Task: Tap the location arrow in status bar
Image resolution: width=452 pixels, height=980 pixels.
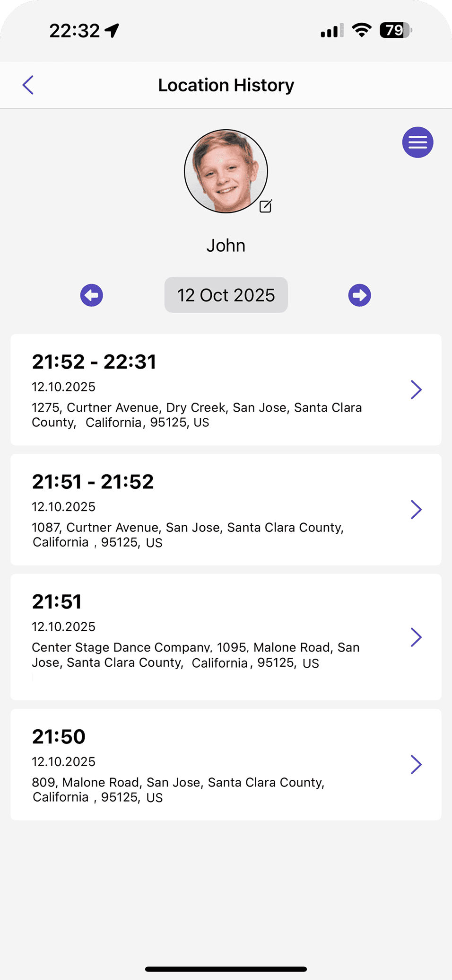Action: (x=112, y=31)
